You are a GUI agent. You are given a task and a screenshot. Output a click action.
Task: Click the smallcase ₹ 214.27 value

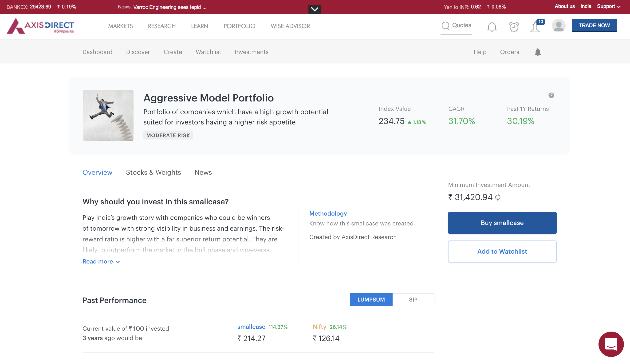pos(251,338)
